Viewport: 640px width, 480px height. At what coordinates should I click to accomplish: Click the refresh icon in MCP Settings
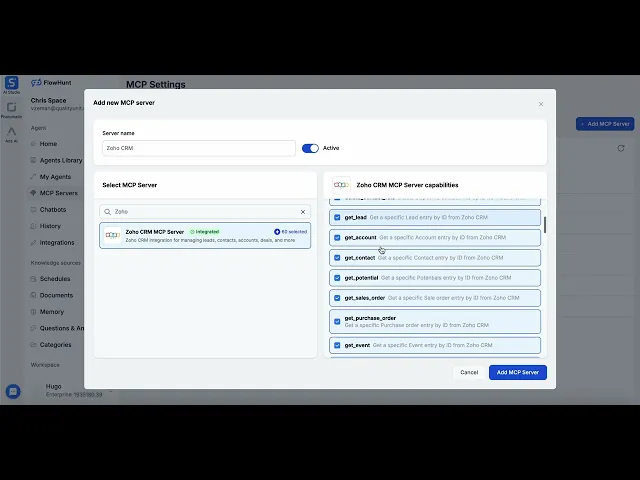pos(621,148)
